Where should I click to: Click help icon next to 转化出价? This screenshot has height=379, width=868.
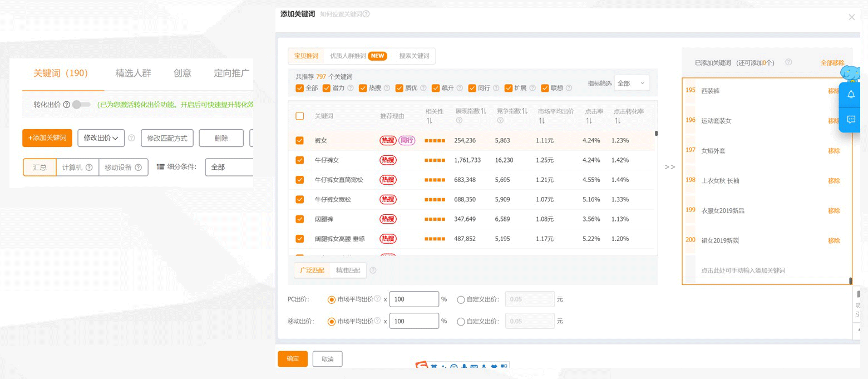coord(67,105)
